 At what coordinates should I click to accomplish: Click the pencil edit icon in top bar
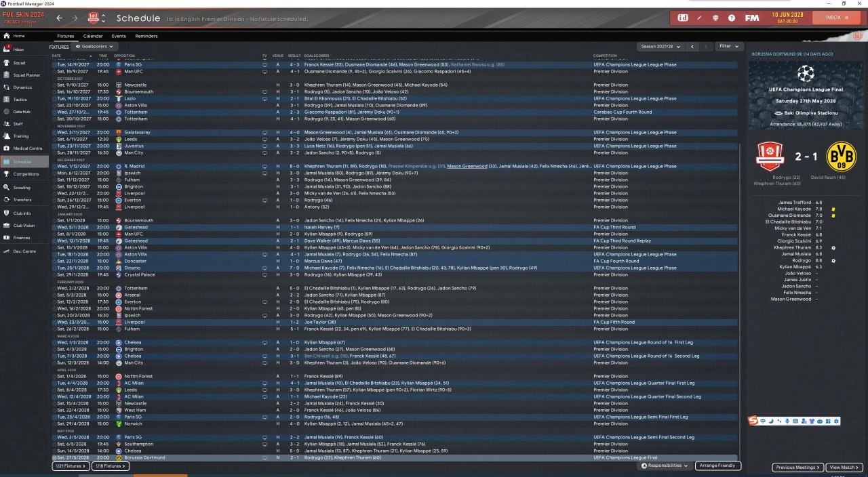coord(699,18)
